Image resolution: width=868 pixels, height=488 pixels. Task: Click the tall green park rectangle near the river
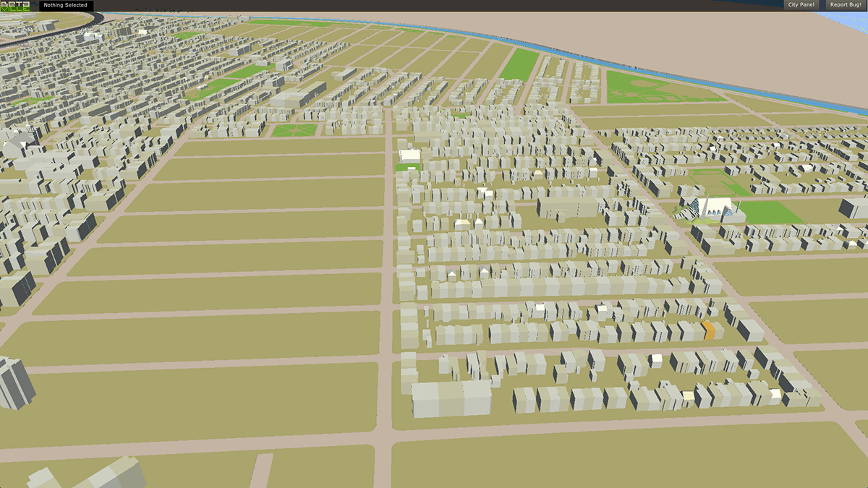coord(519,64)
